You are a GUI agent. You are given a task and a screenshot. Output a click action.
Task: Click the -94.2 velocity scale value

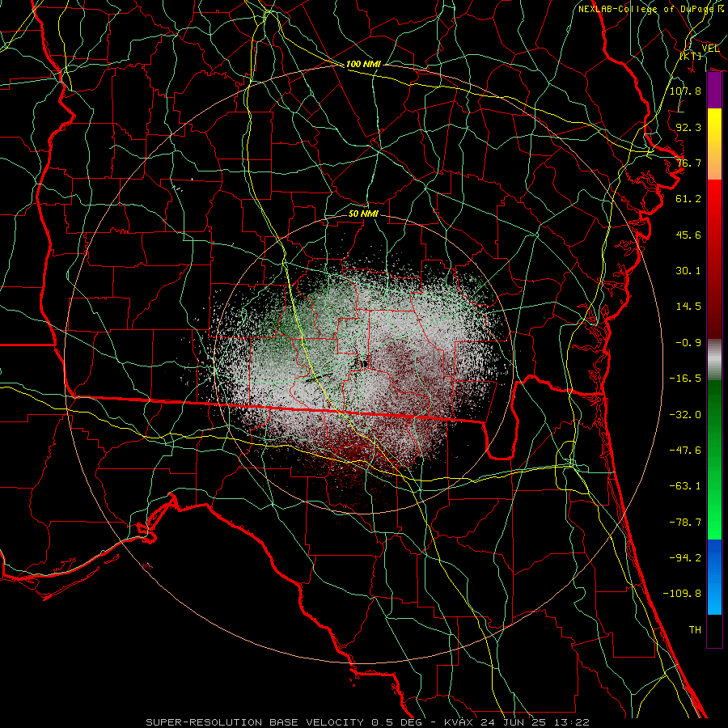(685, 558)
